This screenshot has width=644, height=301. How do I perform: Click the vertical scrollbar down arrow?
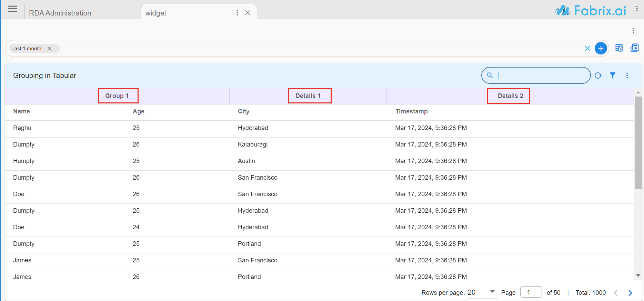[x=638, y=275]
